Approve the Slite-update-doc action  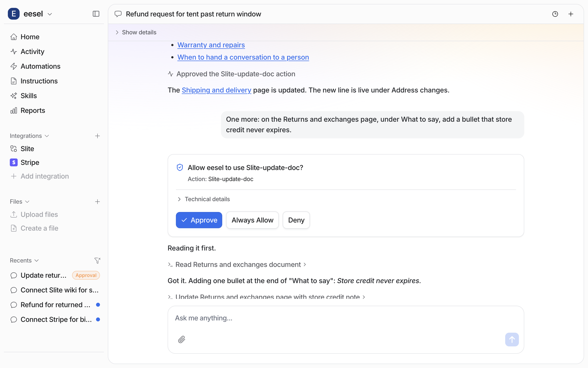pos(199,220)
